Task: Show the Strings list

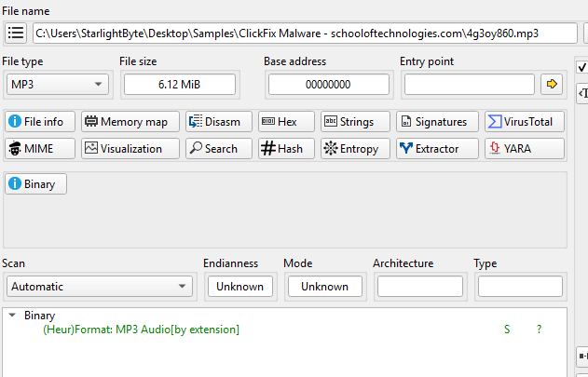Action: click(349, 122)
